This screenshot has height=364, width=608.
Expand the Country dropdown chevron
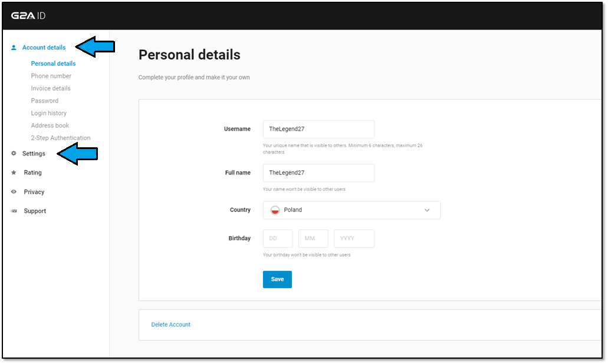(427, 210)
